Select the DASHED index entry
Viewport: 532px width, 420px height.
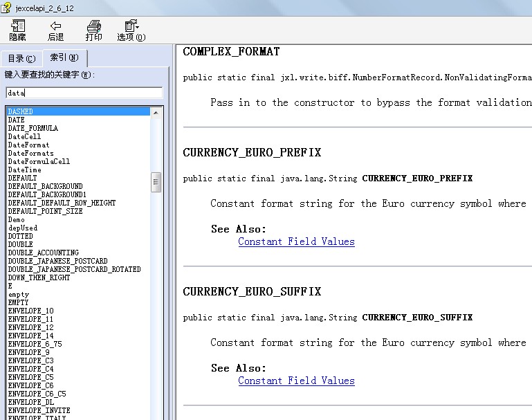pos(78,111)
